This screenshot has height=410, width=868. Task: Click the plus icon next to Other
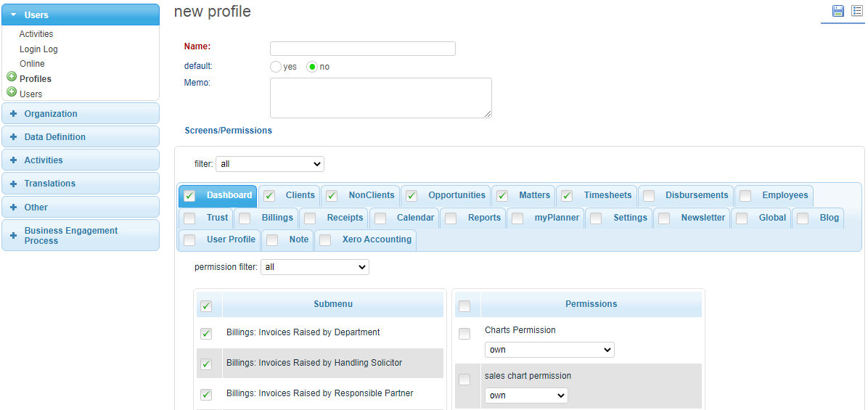(13, 208)
